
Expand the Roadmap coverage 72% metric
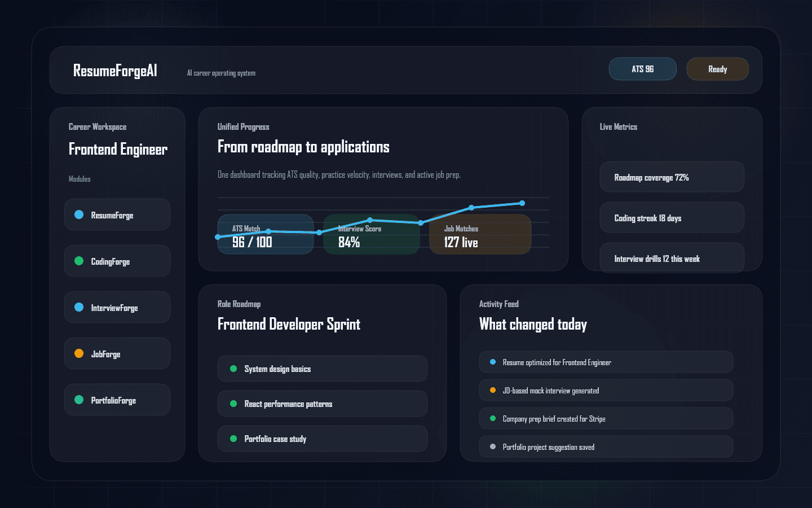[x=672, y=177]
